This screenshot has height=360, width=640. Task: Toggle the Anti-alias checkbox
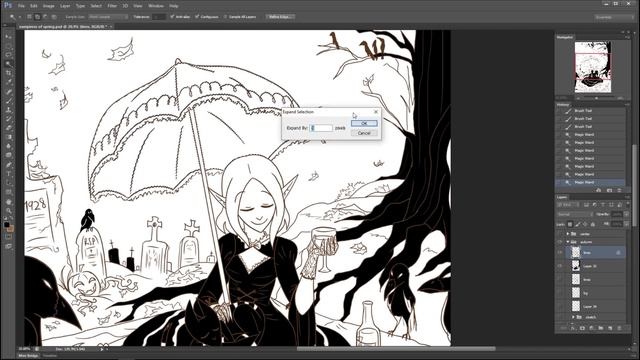point(172,17)
